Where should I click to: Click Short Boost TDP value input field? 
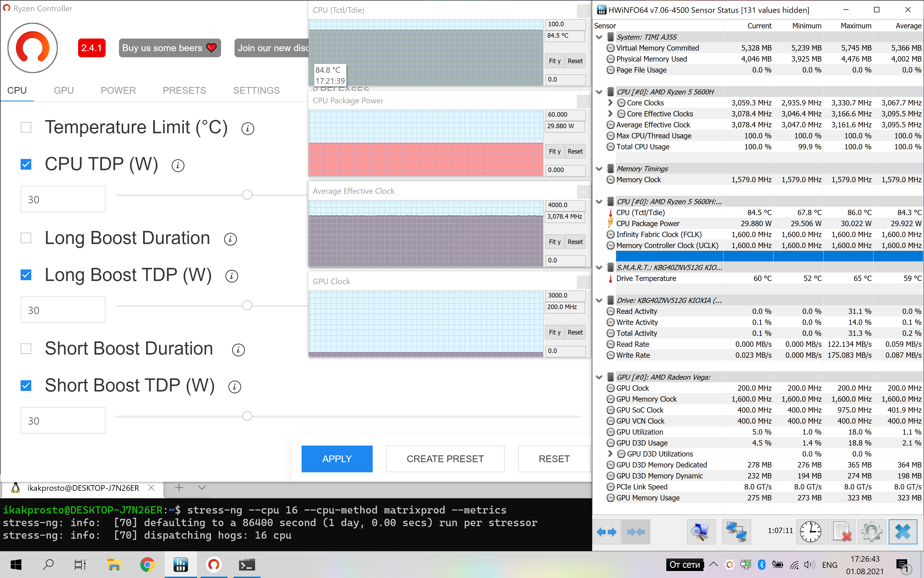[x=63, y=420]
